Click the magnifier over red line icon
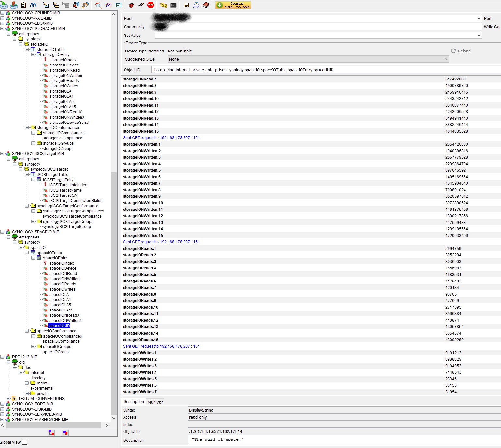Viewport: 501px width, 448px height. coord(98,5)
